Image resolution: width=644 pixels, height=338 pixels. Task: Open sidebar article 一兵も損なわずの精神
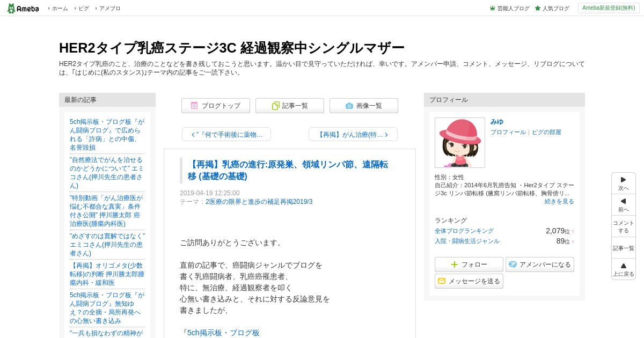coord(106,333)
